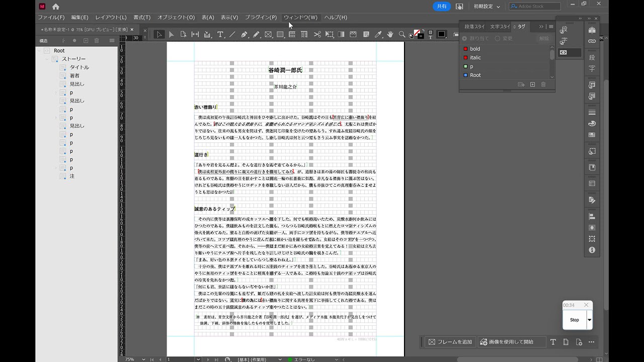The height and width of the screenshot is (362, 644).
Task: Click the blue Root tag swatch
Action: click(x=465, y=75)
